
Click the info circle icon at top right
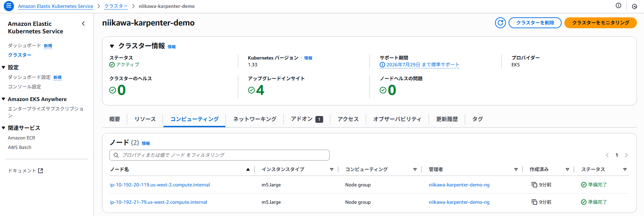tap(618, 5)
